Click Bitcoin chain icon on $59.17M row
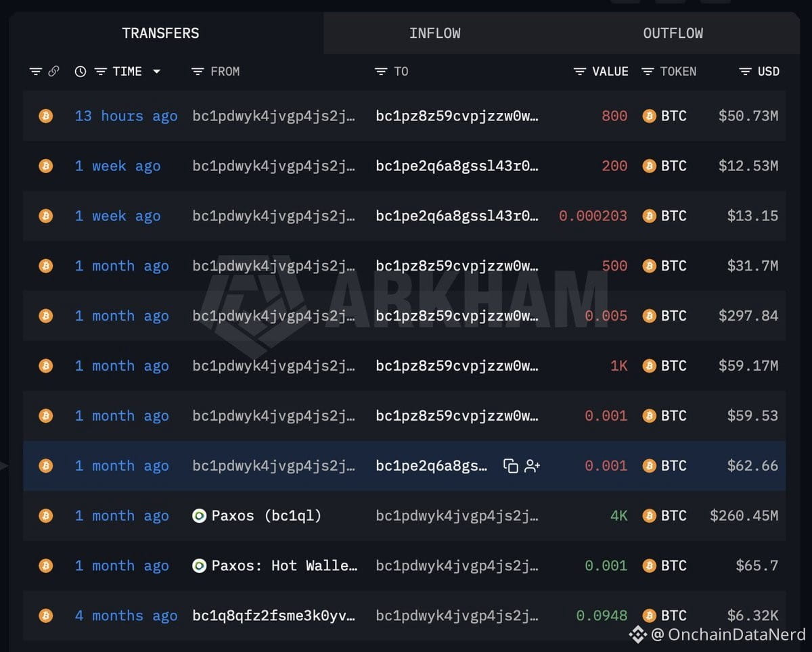The image size is (812, 652). 45,366
